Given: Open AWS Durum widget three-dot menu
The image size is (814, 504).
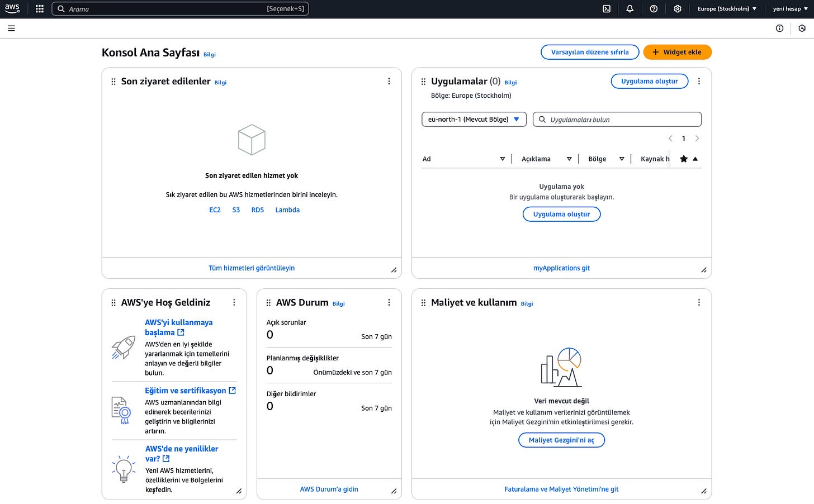Looking at the screenshot, I should point(389,302).
